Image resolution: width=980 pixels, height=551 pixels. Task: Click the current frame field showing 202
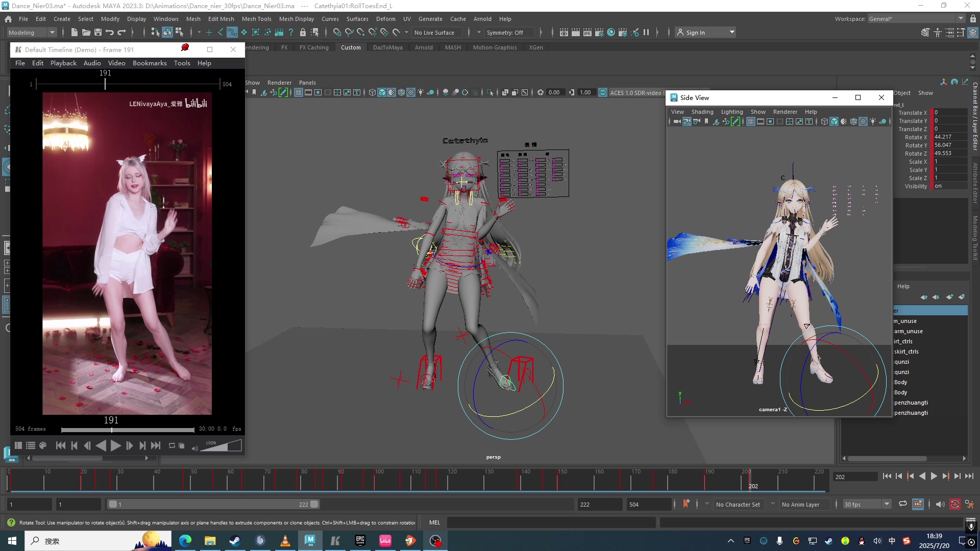click(x=855, y=477)
